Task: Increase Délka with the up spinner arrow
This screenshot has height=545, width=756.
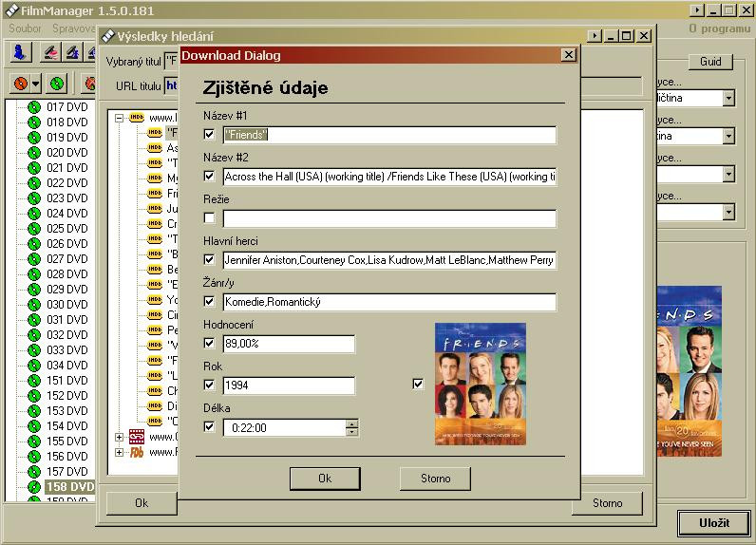Action: tap(352, 423)
